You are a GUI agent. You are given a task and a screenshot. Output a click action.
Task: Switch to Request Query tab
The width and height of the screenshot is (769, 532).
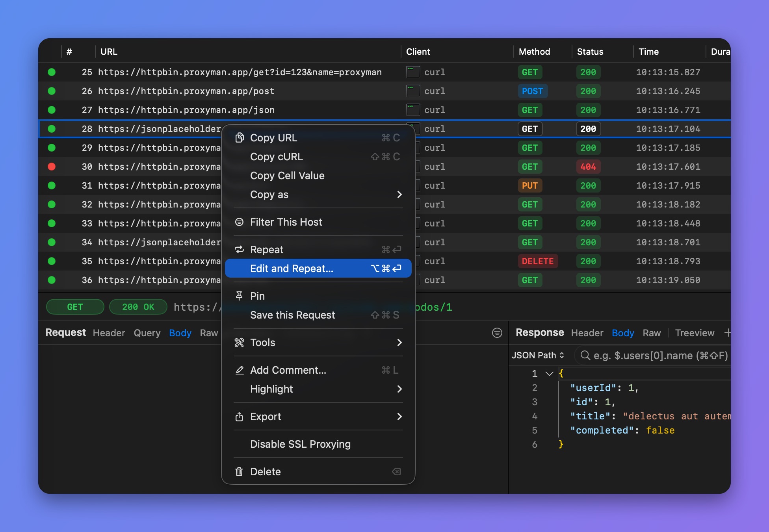click(147, 333)
